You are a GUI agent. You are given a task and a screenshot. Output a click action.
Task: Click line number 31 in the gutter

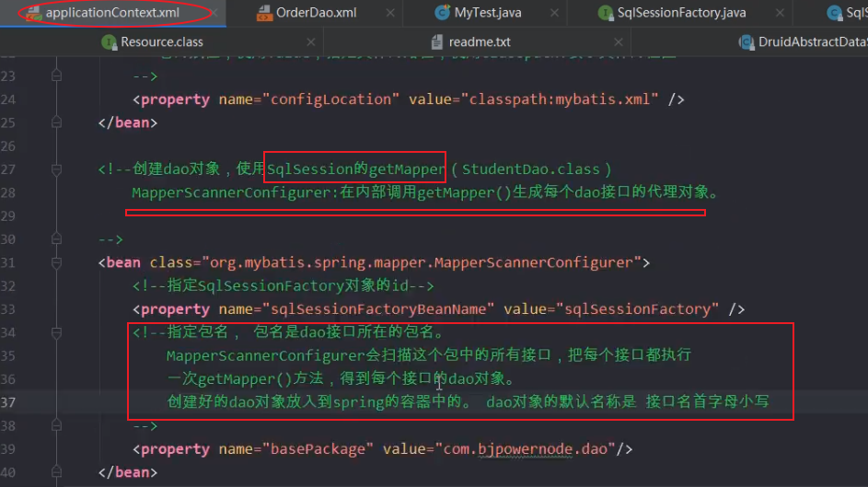8,262
